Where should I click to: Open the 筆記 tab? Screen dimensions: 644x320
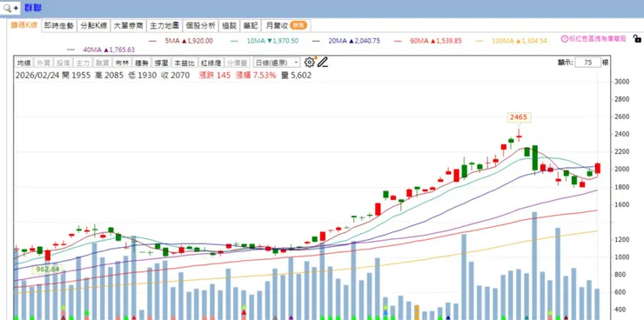(x=250, y=25)
